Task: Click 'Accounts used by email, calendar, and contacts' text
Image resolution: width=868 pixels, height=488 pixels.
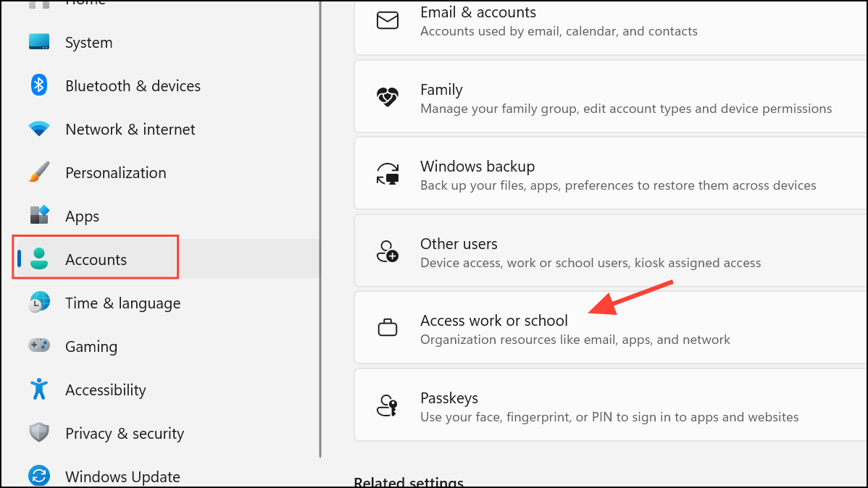Action: pyautogui.click(x=559, y=31)
